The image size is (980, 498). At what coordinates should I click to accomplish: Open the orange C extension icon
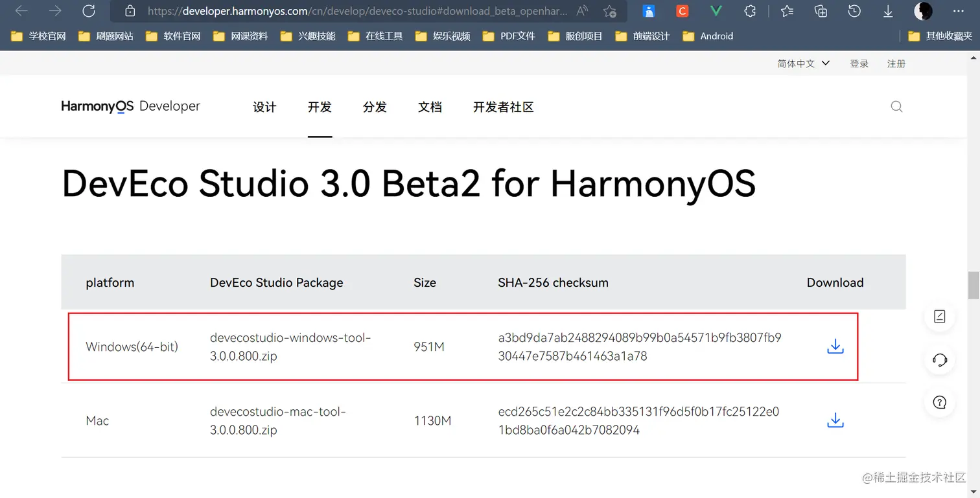[x=682, y=11]
